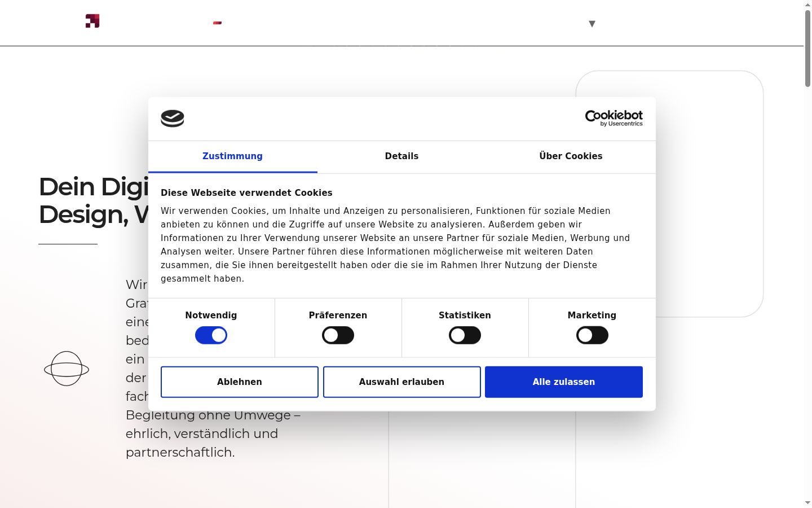Select the Zustimmung tab
Image resolution: width=812 pixels, height=508 pixels.
[x=232, y=156]
